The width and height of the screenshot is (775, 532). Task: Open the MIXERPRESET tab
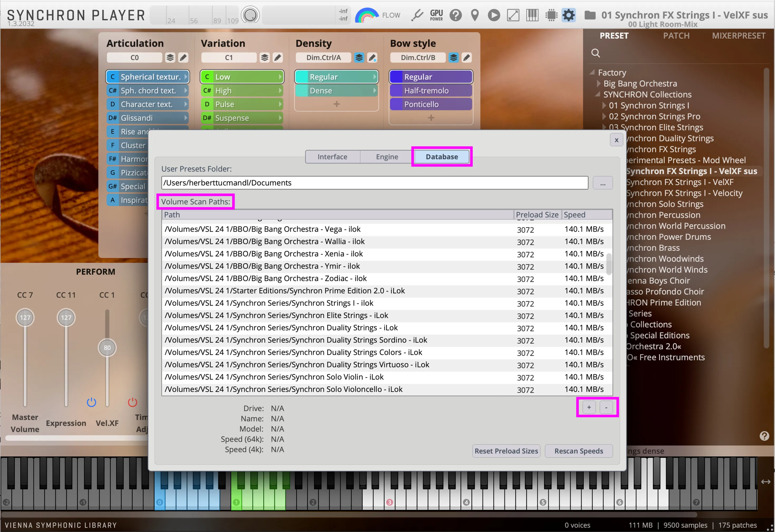pos(738,36)
